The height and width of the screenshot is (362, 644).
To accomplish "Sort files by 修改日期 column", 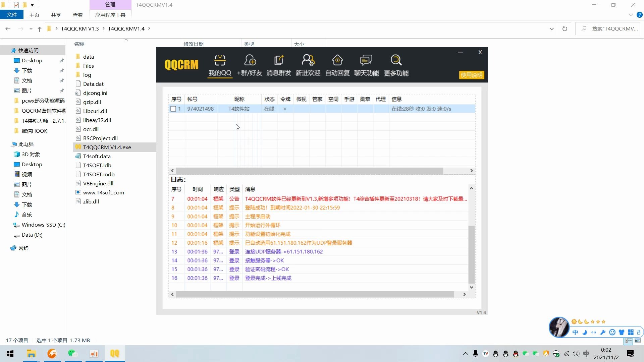I will pyautogui.click(x=194, y=44).
